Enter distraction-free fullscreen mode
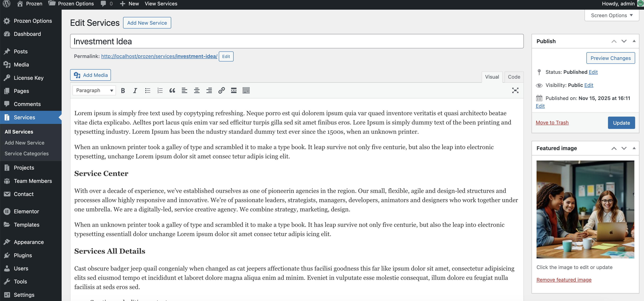The width and height of the screenshot is (644, 301). click(x=515, y=90)
